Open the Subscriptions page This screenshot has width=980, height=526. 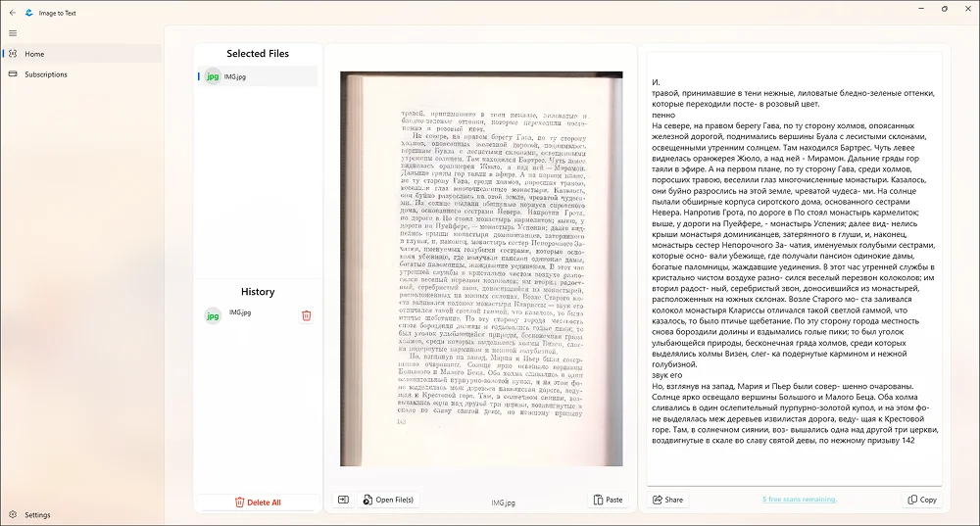(x=82, y=74)
